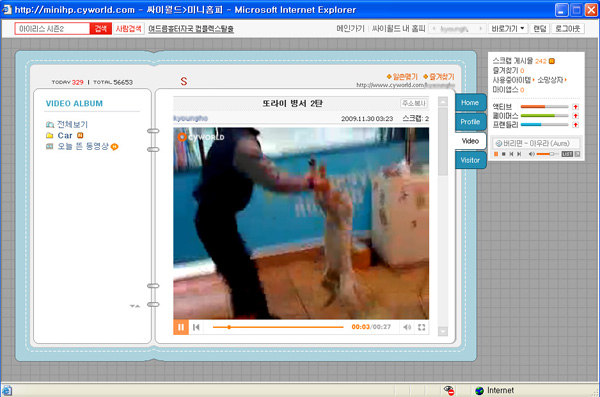Open the 바로가기 dropdown
The width and height of the screenshot is (600, 397).
point(507,29)
